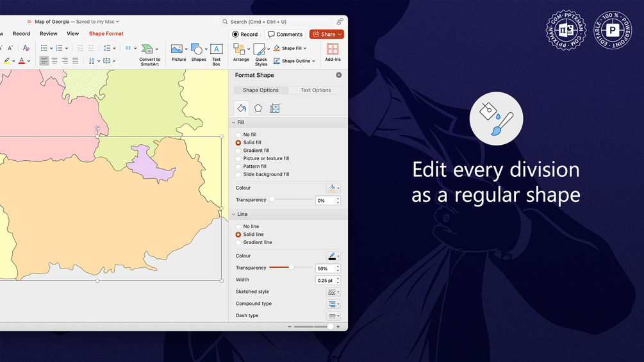Select the Gradient line option
Screen dimensions: 644x362
pyautogui.click(x=238, y=243)
